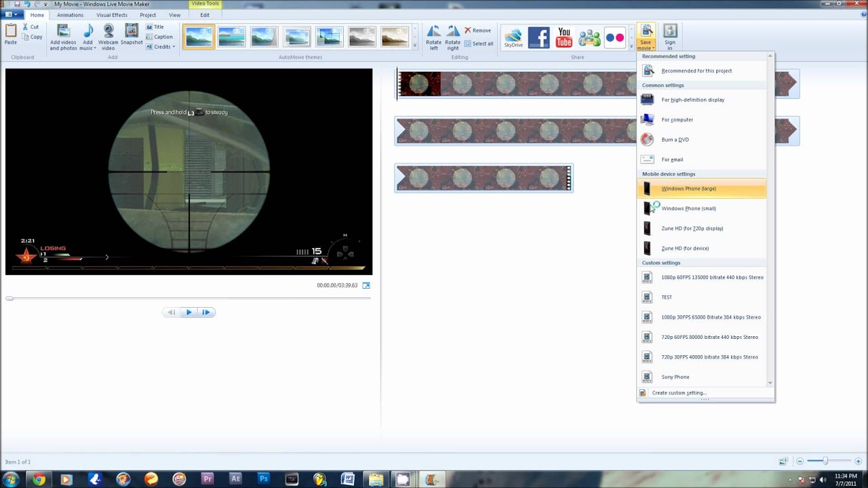Choose the TEST custom setting
868x488 pixels.
tap(703, 298)
